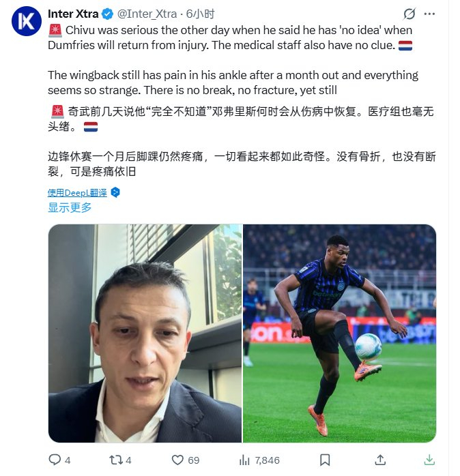The image size is (460, 476).
Task: Click the blue verified badge
Action: [107, 14]
